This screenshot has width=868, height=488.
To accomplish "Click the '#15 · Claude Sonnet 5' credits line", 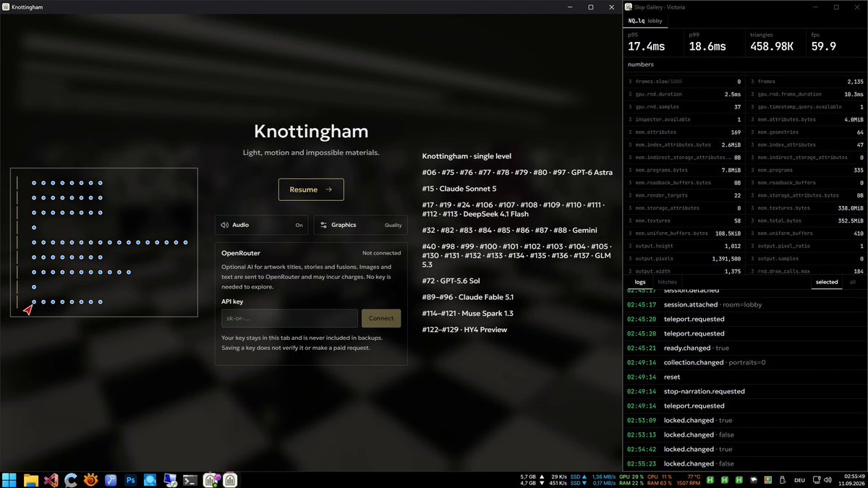I will tap(459, 189).
